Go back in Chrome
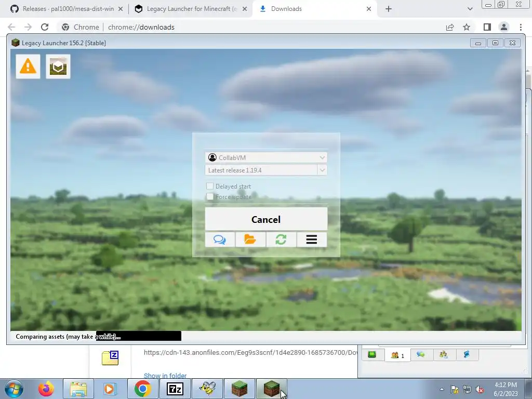 click(x=11, y=27)
